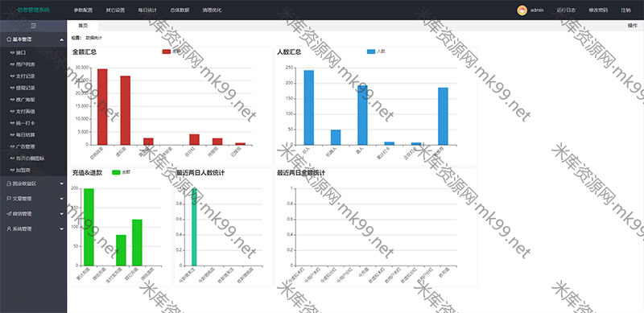Click the 最近两日金额统计 chart title
Viewport: 644px width, 313px height.
[301, 173]
